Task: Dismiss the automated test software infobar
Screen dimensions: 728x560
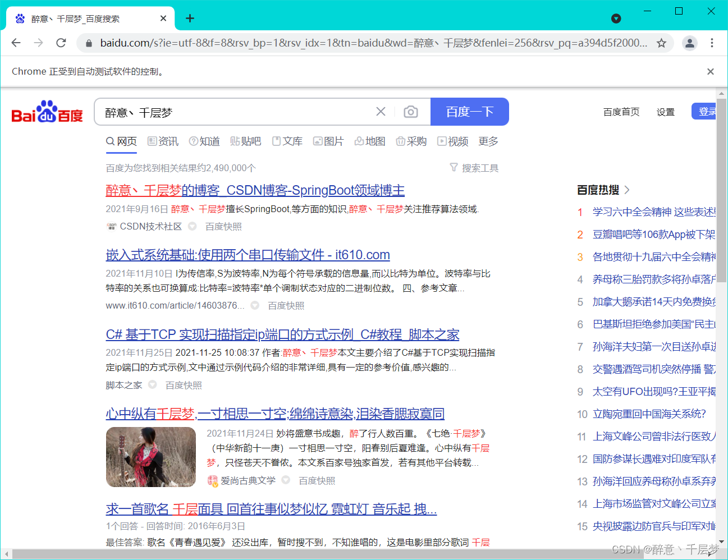Action: point(711,71)
